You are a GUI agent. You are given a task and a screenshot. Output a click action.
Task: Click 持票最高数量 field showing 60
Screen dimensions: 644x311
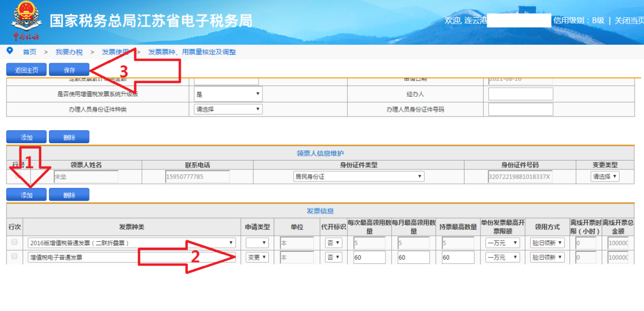[458, 257]
